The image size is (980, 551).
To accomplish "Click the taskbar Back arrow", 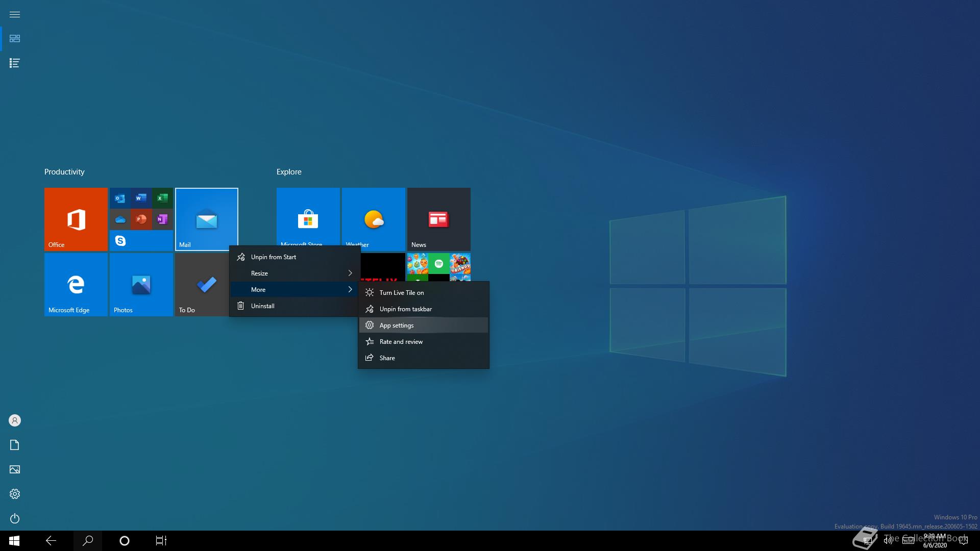I will click(51, 541).
